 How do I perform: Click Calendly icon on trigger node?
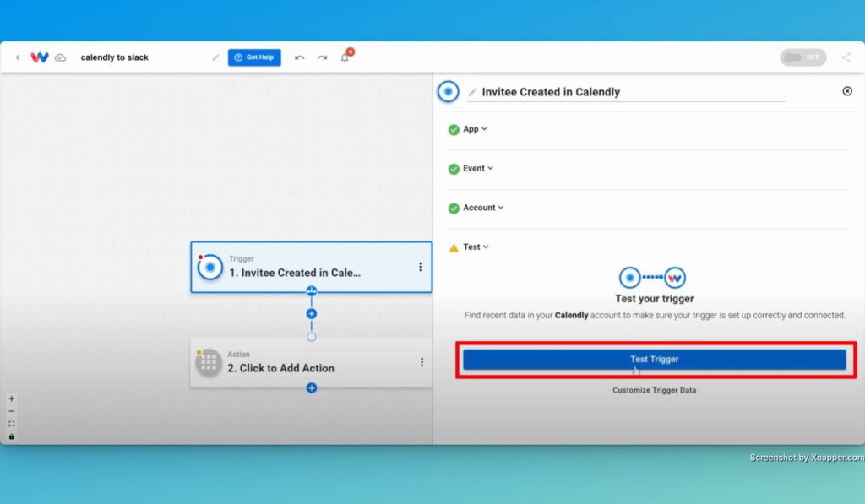209,268
